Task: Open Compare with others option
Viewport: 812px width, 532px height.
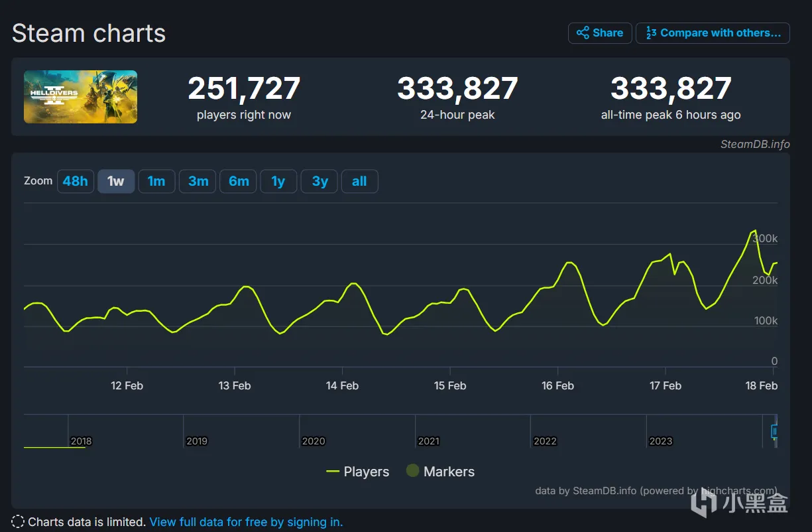Action: (713, 33)
